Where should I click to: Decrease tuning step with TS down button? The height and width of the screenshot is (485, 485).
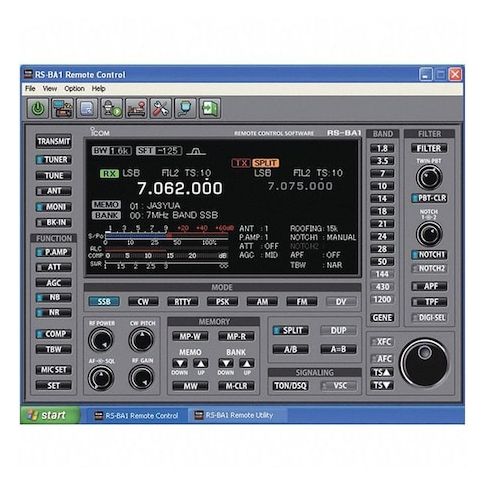382,386
